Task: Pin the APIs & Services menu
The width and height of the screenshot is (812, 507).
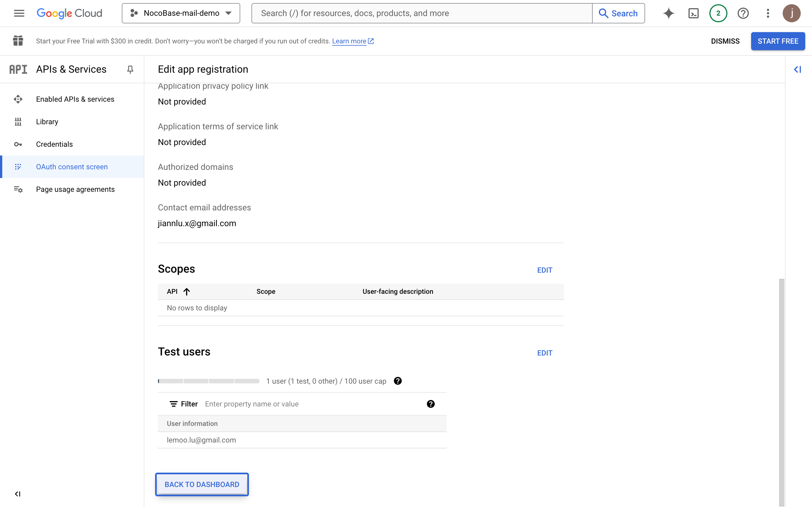Action: click(130, 69)
